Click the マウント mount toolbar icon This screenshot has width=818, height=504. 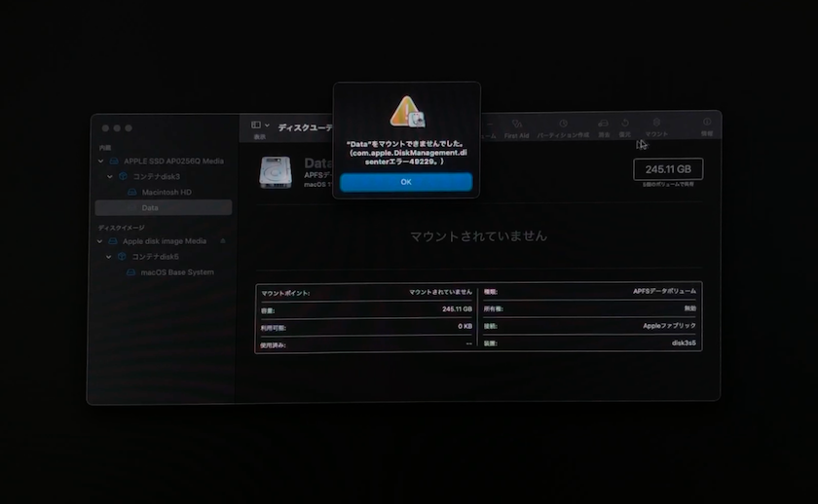pos(656,123)
